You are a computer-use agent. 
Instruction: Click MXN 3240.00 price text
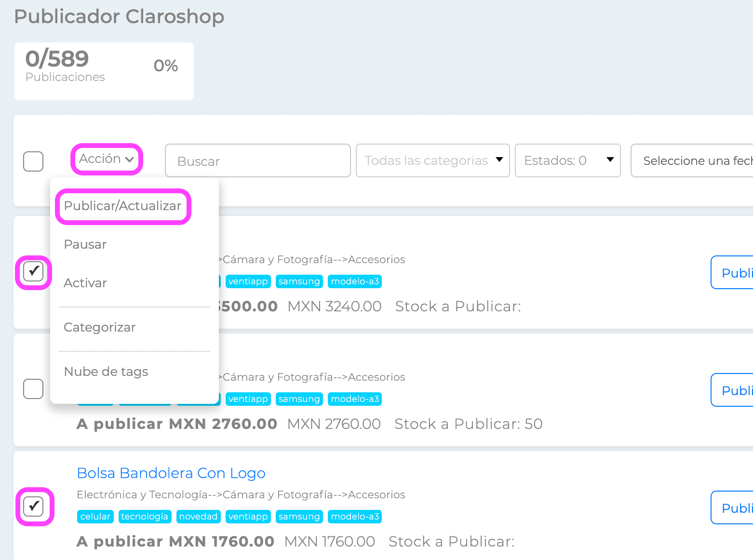click(335, 307)
